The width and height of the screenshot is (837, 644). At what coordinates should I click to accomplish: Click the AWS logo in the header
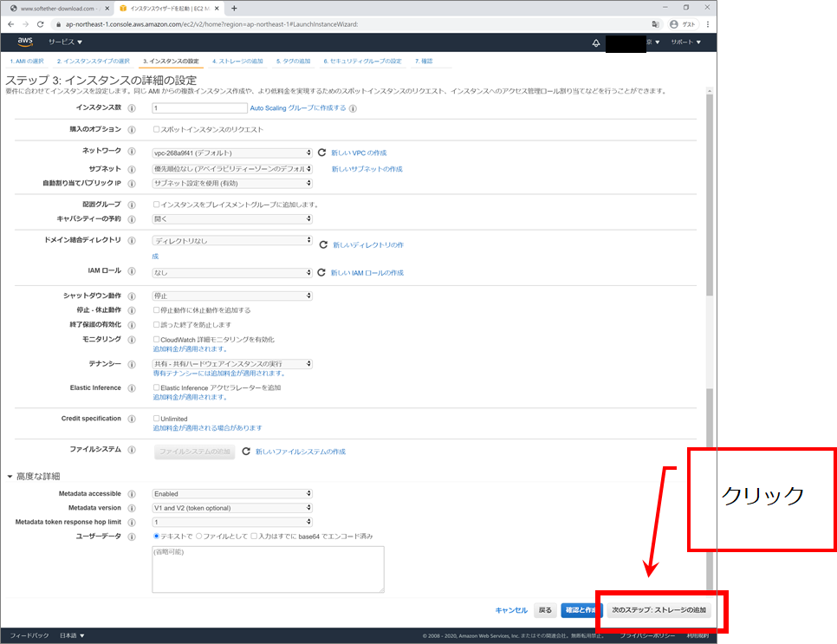coord(25,42)
